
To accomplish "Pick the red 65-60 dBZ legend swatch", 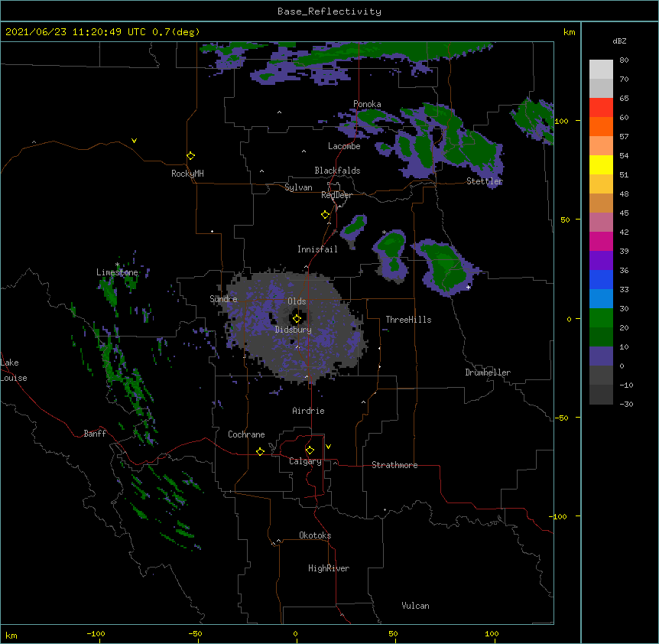I will click(601, 108).
